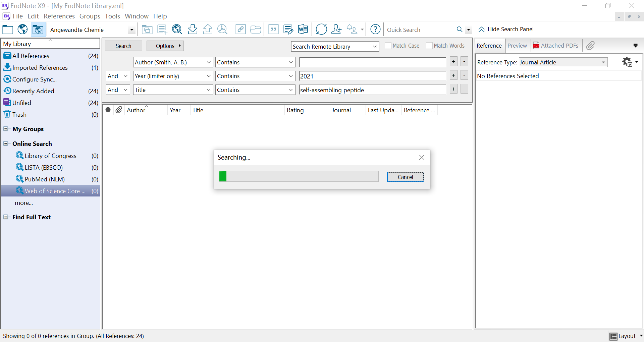Collapse the Find Full Text group
Screen dimensions: 644x342
pyautogui.click(x=6, y=217)
